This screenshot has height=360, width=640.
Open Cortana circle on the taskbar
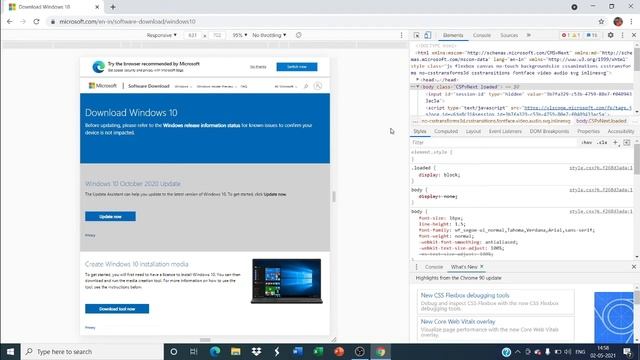(x=173, y=351)
